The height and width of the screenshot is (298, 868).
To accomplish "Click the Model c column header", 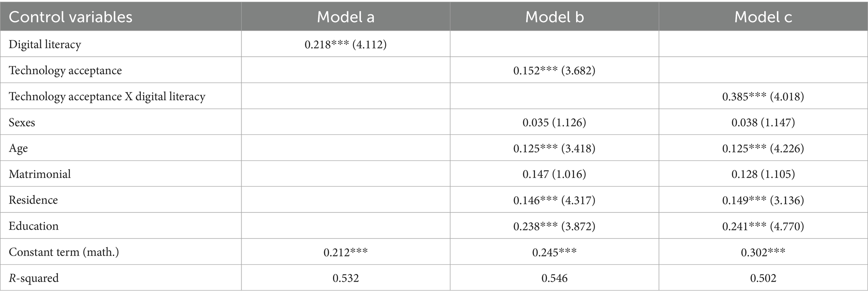I will point(763,17).
